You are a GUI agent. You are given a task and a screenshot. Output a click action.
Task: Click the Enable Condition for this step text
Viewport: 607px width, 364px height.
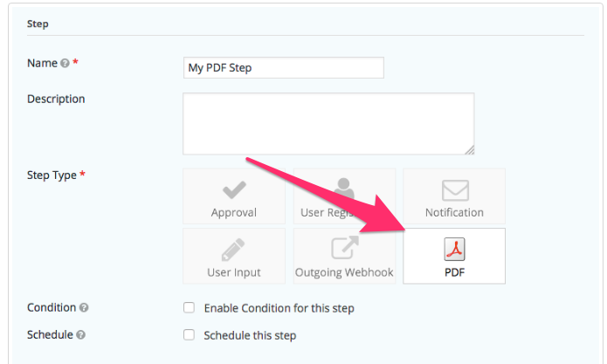click(x=279, y=308)
